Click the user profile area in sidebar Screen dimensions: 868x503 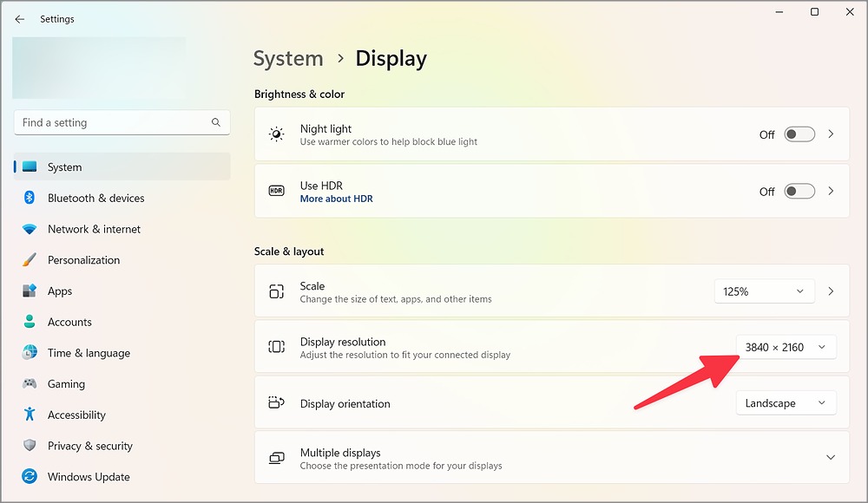[x=99, y=68]
